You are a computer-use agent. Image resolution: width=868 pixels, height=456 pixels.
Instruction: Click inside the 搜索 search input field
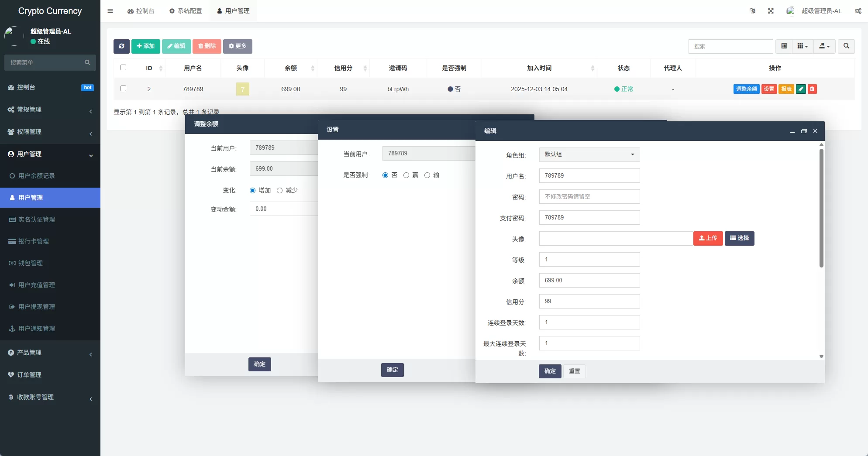[730, 46]
